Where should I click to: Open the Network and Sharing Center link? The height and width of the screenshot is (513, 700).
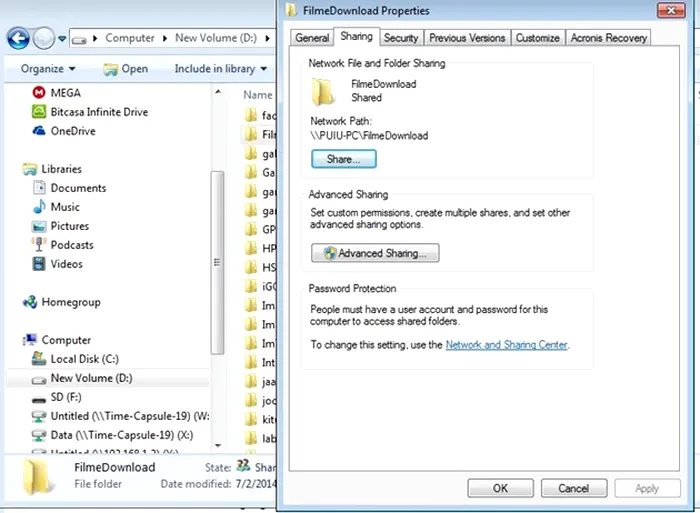click(506, 345)
